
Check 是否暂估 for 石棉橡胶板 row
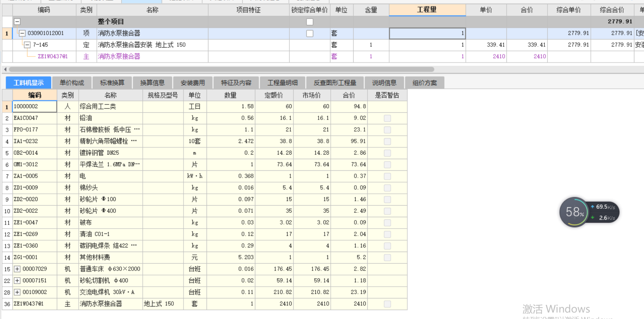click(x=388, y=130)
